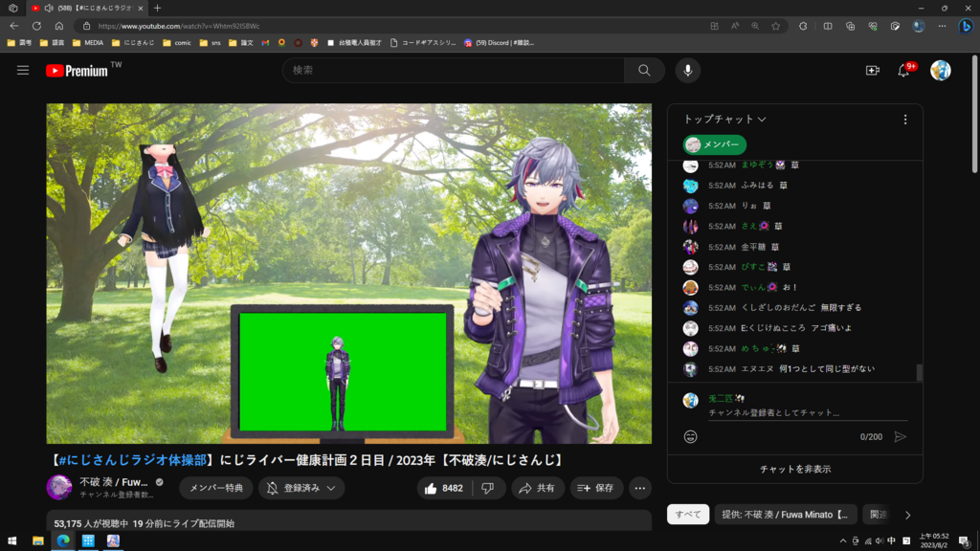
Task: Dislike the video with thumbs down
Action: (488, 488)
